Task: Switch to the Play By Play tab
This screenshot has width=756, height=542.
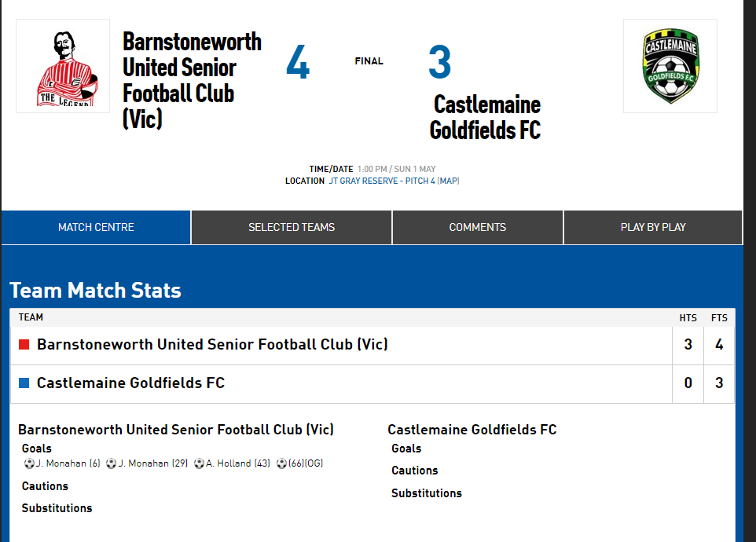Action: point(653,227)
